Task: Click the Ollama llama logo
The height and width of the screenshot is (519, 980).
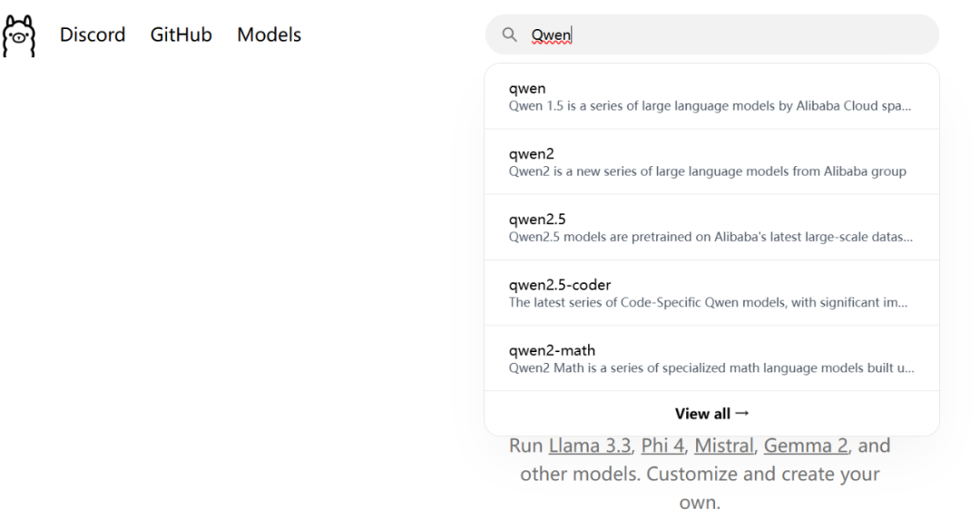Action: tap(19, 35)
